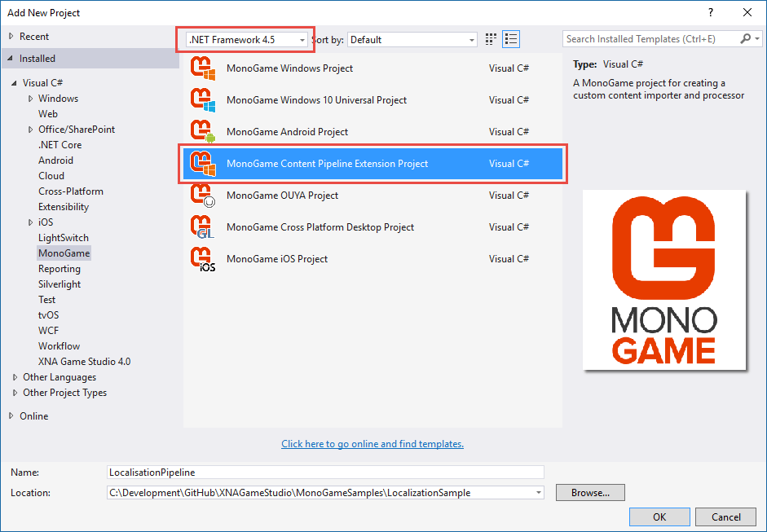Close the Add New Project dialog
This screenshot has height=532, width=767.
[747, 13]
